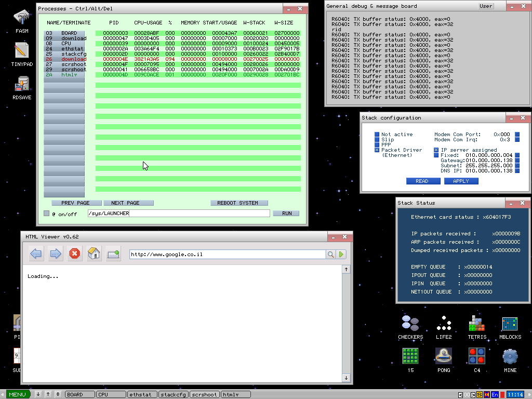Click the REBOOT SYSTEM button
This screenshot has width=532, height=399.
(239, 203)
